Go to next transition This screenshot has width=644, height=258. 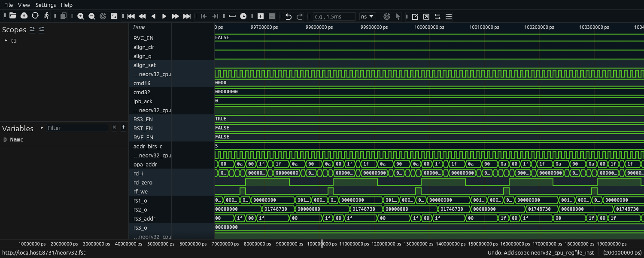(x=215, y=16)
